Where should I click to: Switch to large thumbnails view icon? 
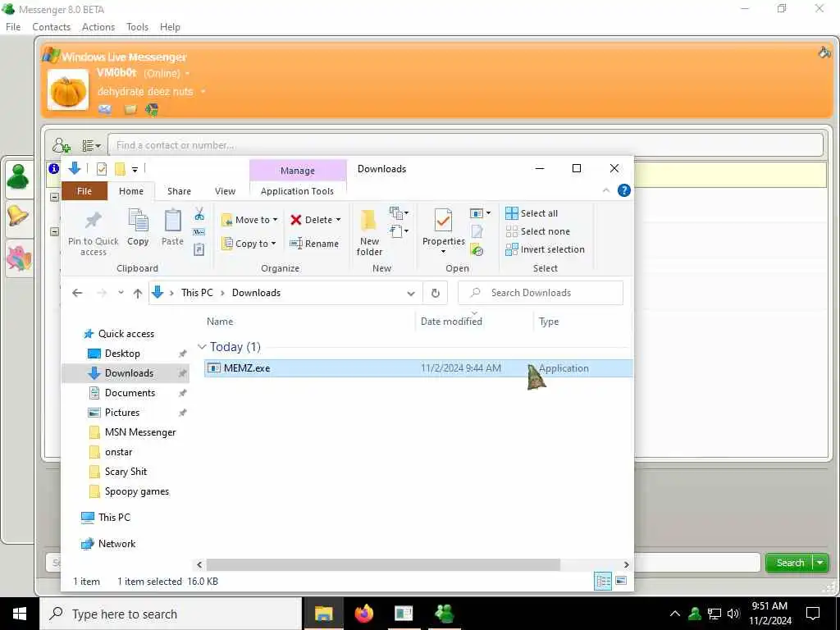click(x=621, y=581)
